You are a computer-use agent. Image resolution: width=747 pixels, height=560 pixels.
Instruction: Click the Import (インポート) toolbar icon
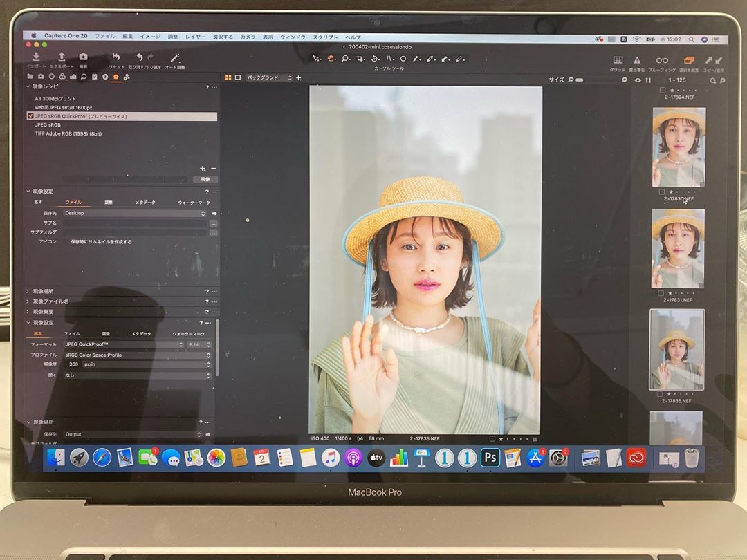pos(37,57)
